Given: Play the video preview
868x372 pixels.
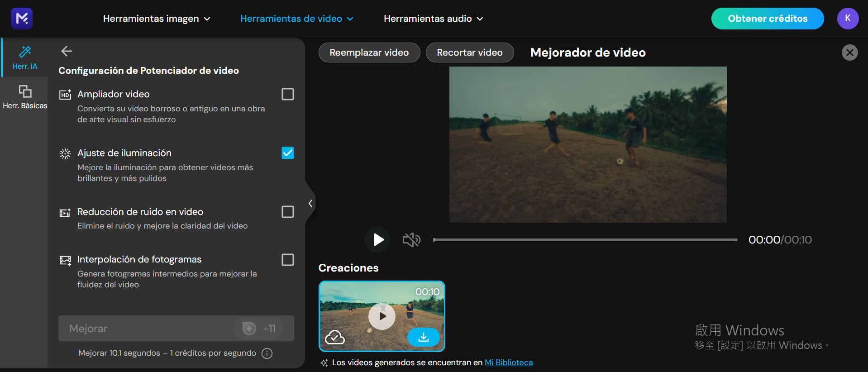Looking at the screenshot, I should click(x=377, y=239).
